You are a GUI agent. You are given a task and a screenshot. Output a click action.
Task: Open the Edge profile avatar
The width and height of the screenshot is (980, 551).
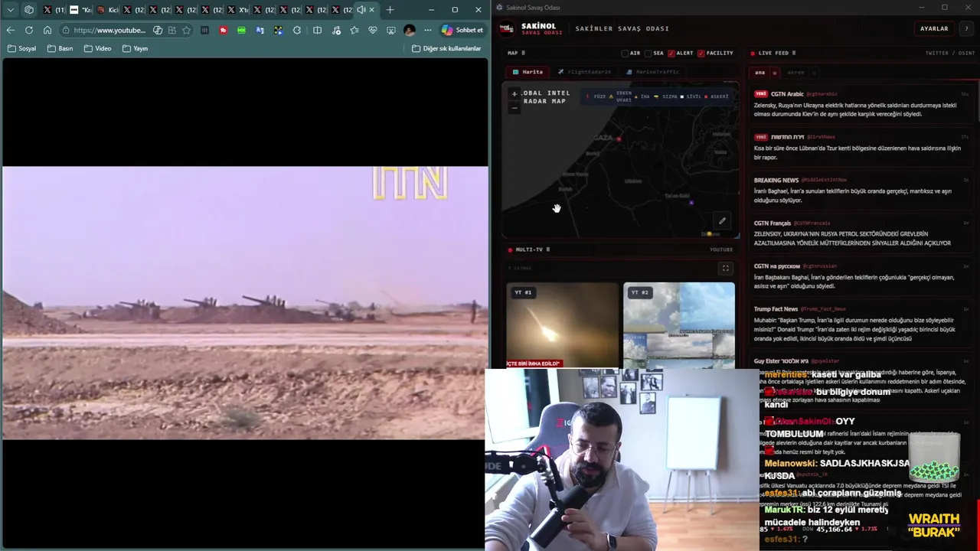click(x=410, y=30)
